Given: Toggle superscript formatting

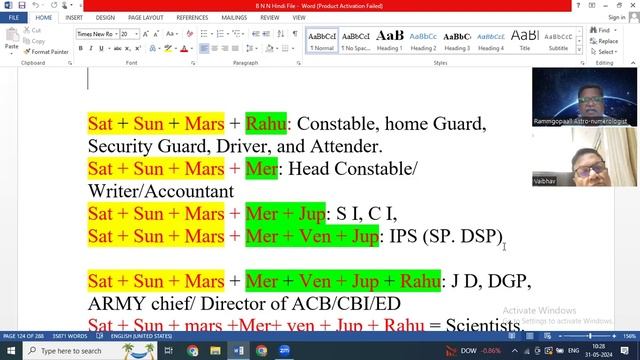Looking at the screenshot, I should [138, 49].
